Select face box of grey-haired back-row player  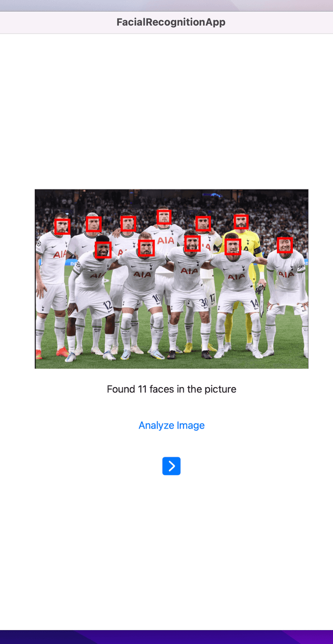(x=94, y=225)
